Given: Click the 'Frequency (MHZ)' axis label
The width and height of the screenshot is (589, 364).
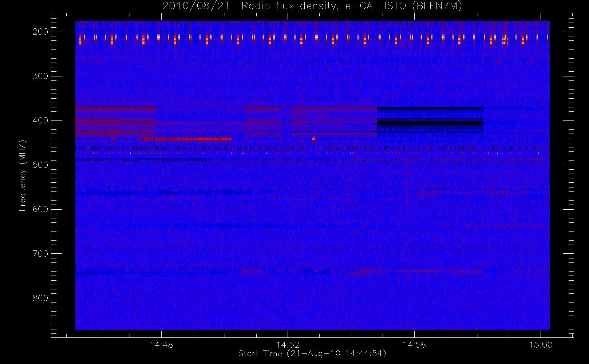Looking at the screenshot, I should (x=23, y=175).
